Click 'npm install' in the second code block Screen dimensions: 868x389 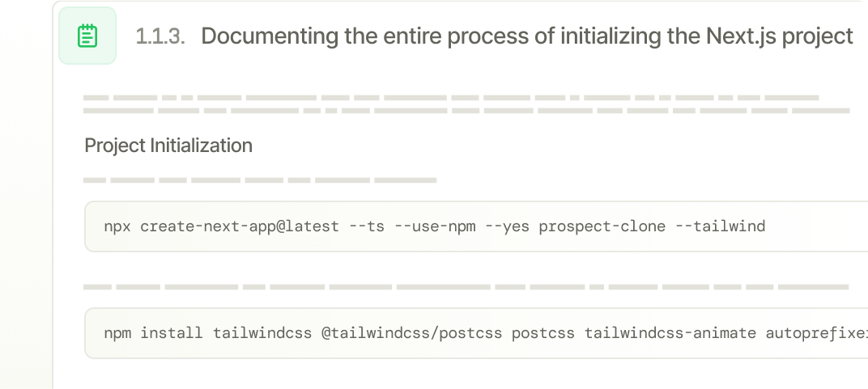(x=153, y=333)
